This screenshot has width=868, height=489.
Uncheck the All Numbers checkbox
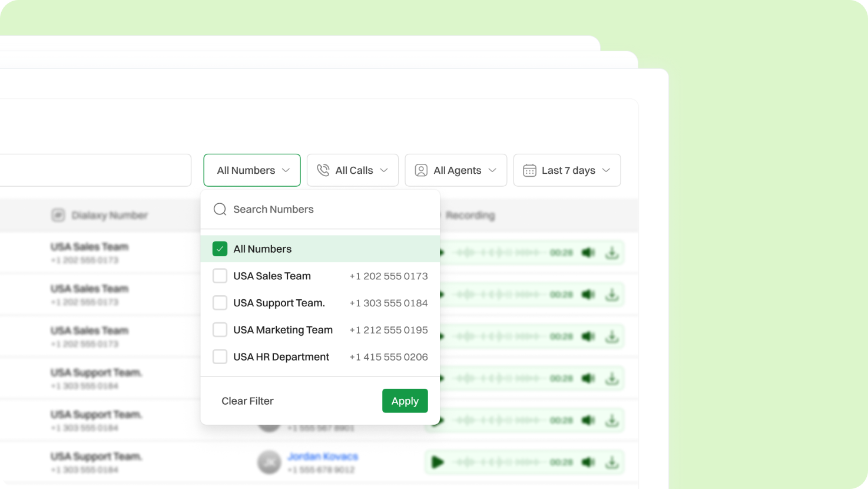220,249
